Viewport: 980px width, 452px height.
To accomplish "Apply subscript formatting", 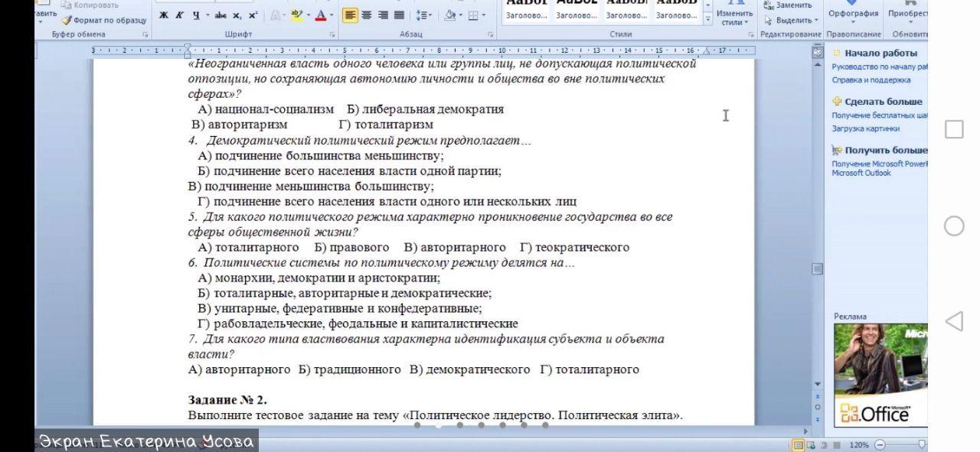I will point(237,15).
